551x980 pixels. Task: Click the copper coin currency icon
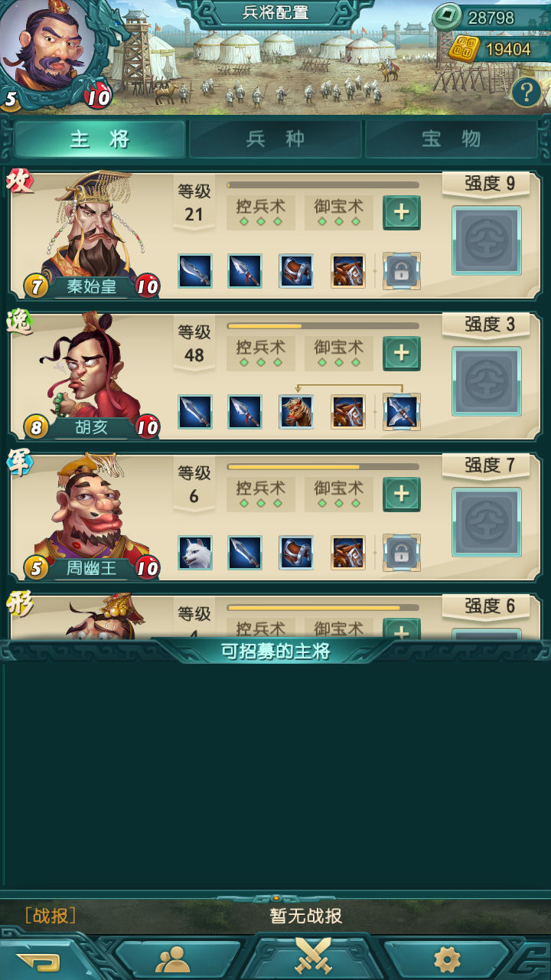447,17
